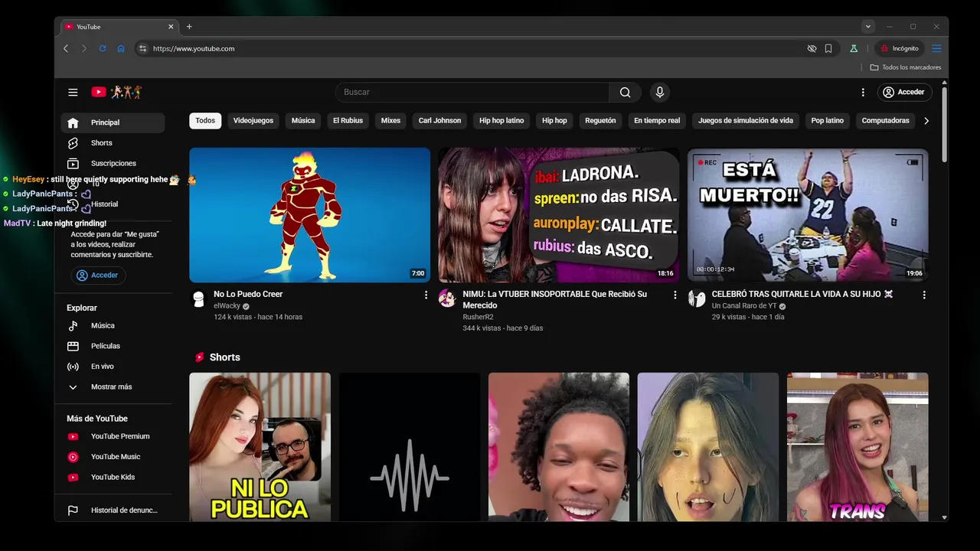Image resolution: width=980 pixels, height=551 pixels.
Task: Open Todos los marcadores folder
Action: (x=906, y=67)
